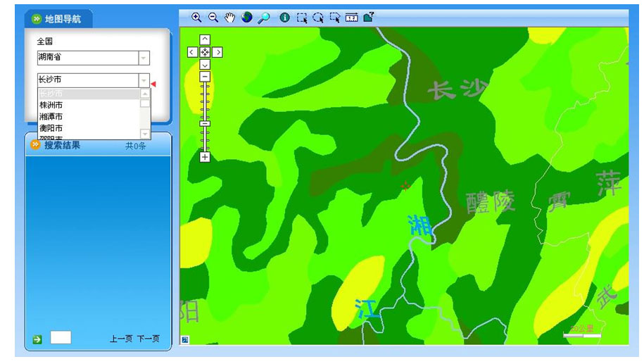644x364 pixels.
Task: Open the 长沙市 city dropdown arrow
Action: (x=144, y=80)
